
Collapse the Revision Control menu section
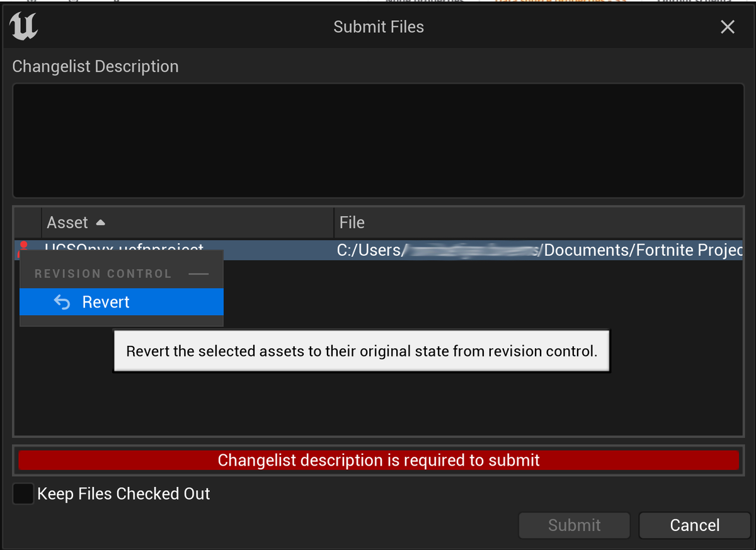point(199,273)
